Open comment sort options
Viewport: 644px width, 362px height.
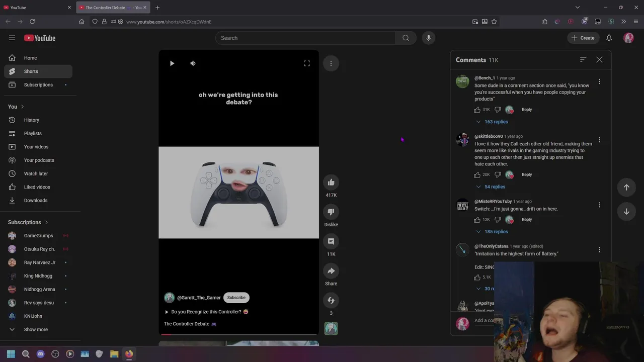tap(583, 60)
